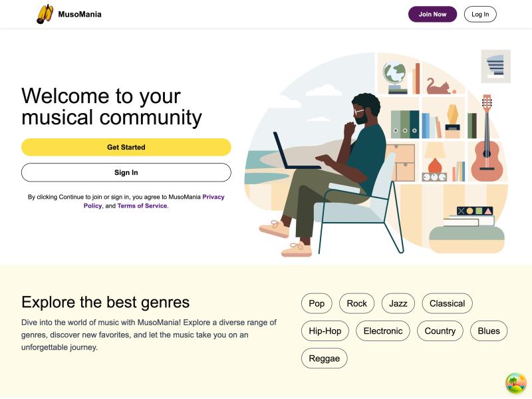Click the yellow Get Started button
Screen dimensions: 532x399
click(126, 147)
